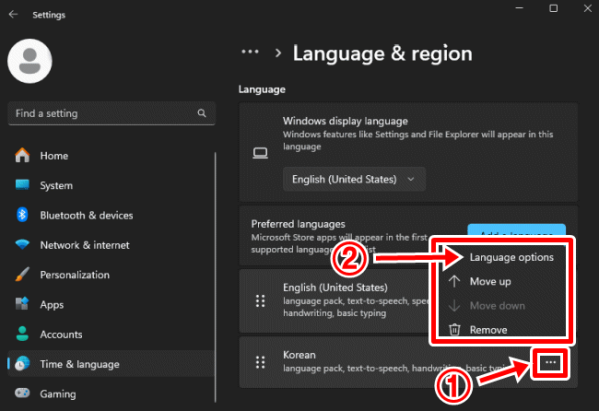Click the Time & language globe icon
The width and height of the screenshot is (599, 411).
(22, 364)
